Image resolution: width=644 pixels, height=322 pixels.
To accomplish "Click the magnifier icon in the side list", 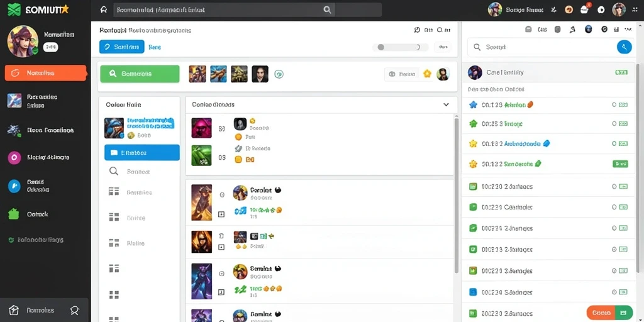I will click(114, 171).
